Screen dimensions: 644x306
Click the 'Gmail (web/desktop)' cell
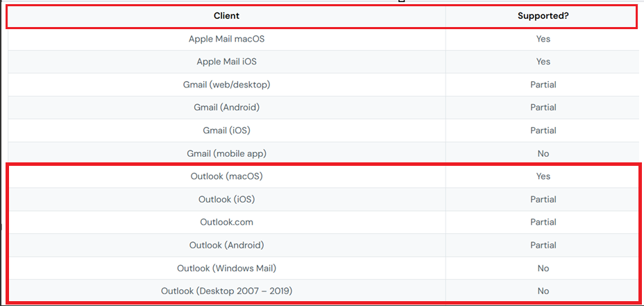227,85
